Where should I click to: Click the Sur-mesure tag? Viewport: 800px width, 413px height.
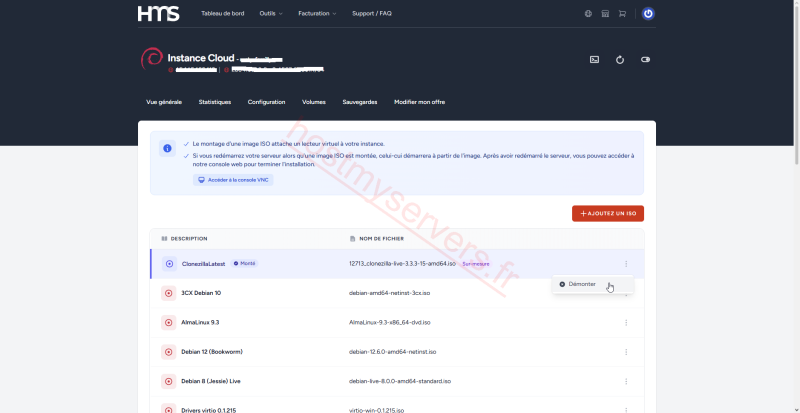coord(476,264)
